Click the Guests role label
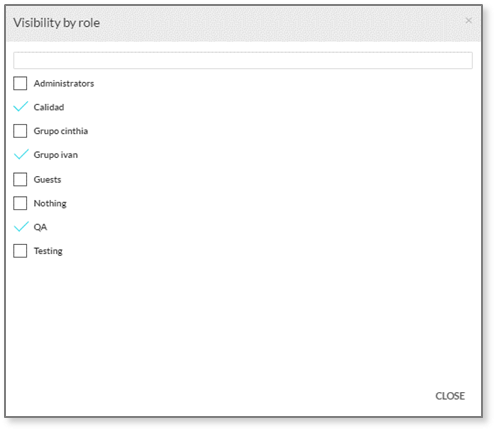Screen dimensions: 496x431 pos(47,179)
